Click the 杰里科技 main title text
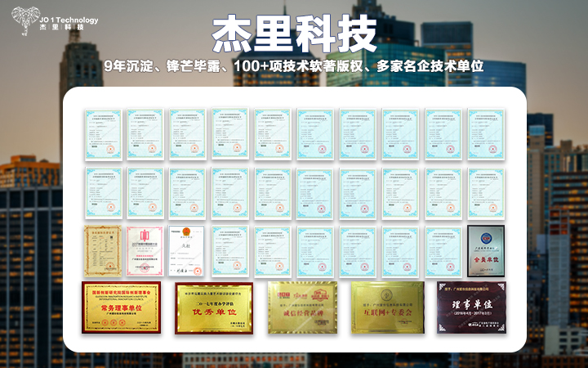The width and height of the screenshot is (588, 368). coord(294,33)
